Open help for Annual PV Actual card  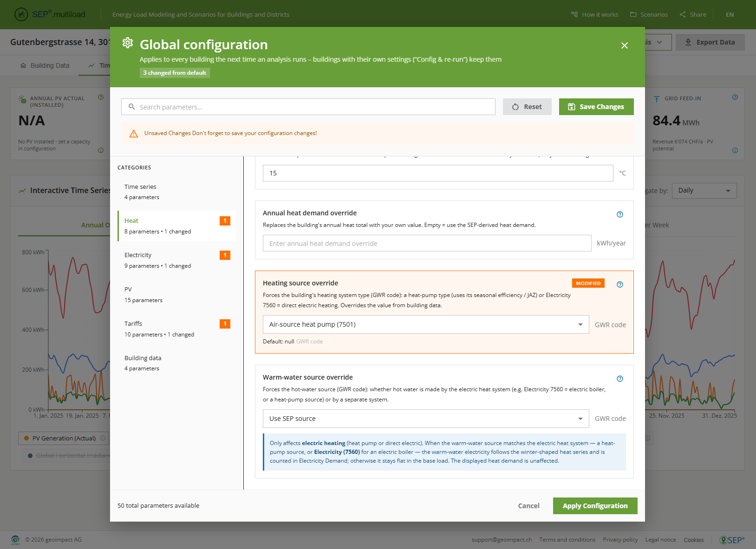[x=101, y=97]
